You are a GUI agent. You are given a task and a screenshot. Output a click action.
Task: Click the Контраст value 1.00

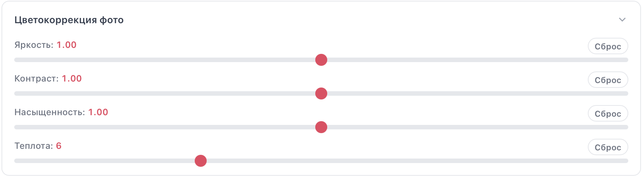(72, 79)
